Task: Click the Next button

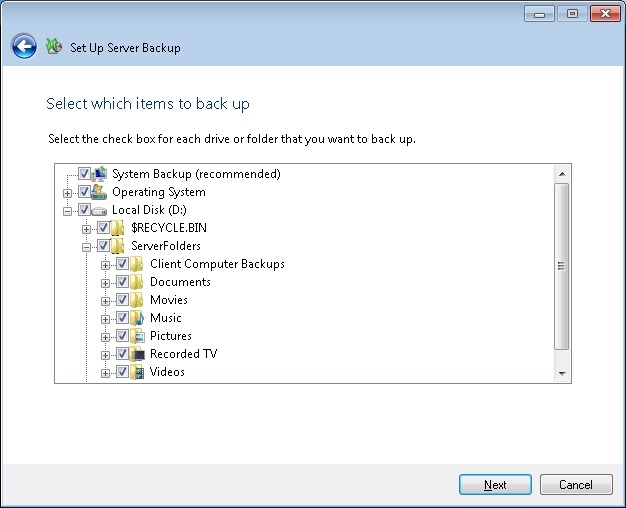Action: coord(495,485)
